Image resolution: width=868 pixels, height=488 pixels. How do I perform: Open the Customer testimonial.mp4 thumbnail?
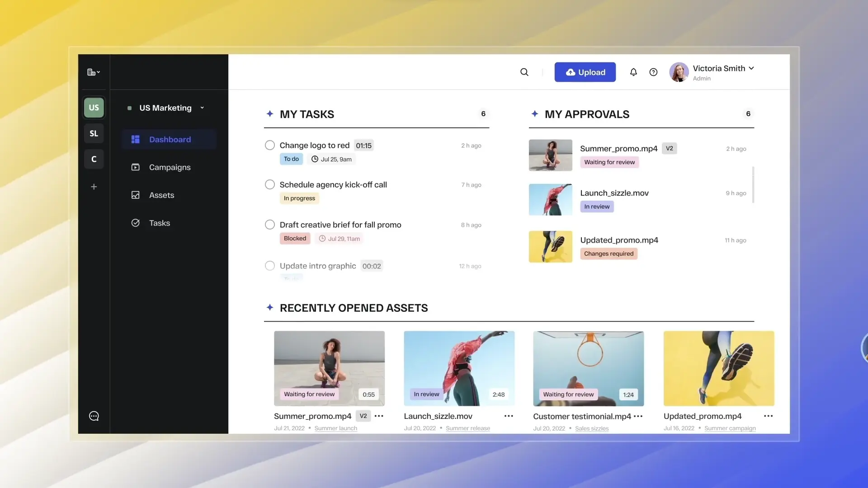pos(588,368)
